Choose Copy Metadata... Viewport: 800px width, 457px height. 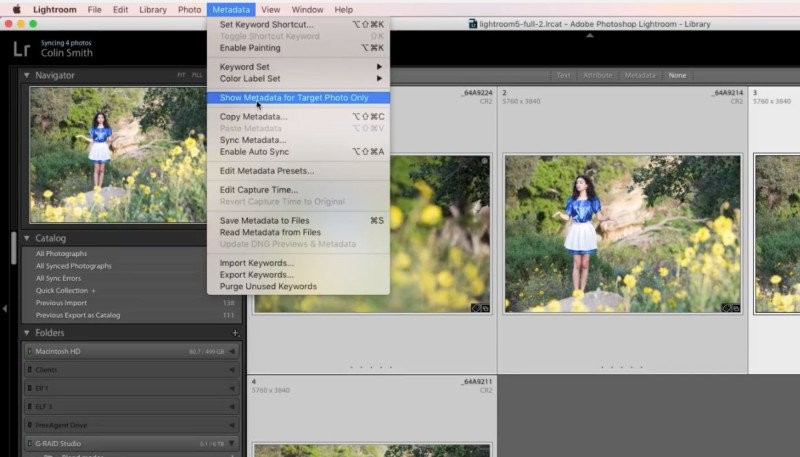click(298, 117)
